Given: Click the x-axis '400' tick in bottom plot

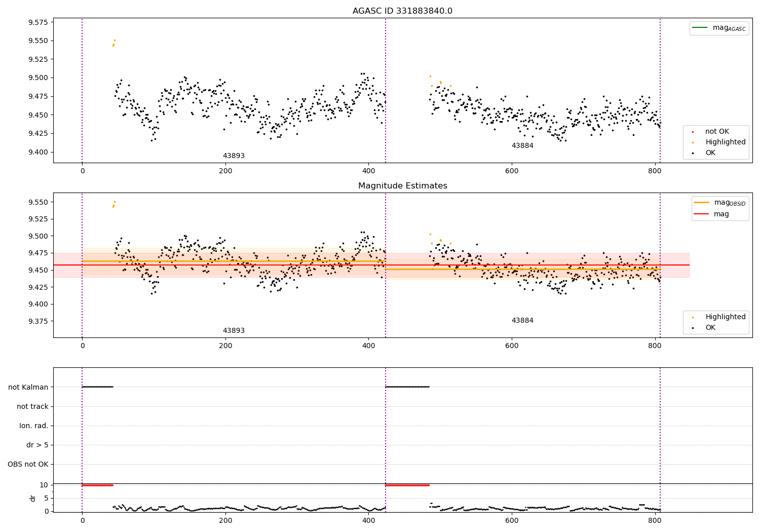Looking at the screenshot, I should pyautogui.click(x=369, y=520).
